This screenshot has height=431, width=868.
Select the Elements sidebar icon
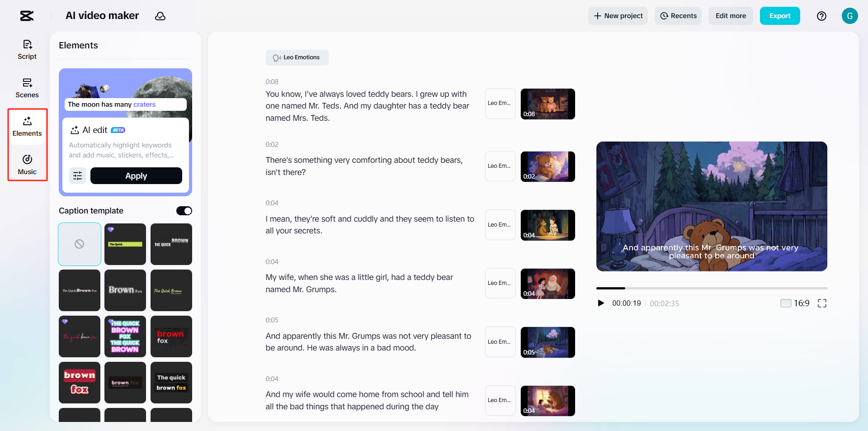[x=27, y=126]
